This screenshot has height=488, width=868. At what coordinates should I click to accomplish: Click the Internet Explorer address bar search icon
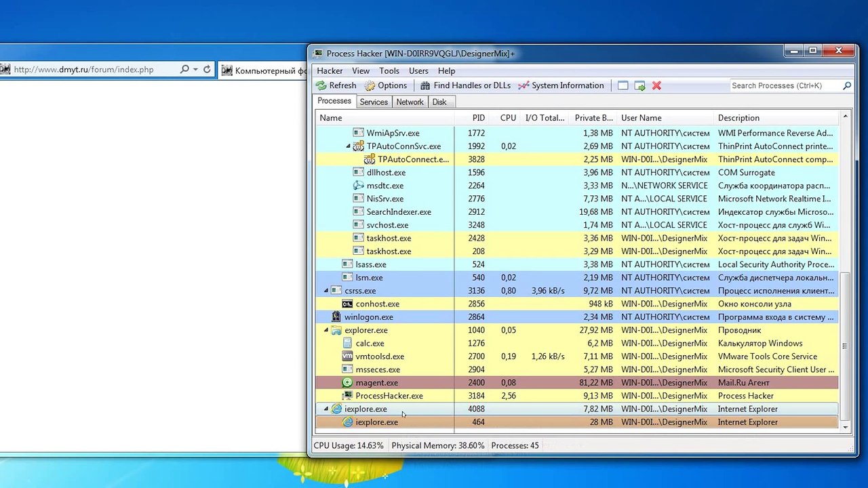(x=184, y=70)
